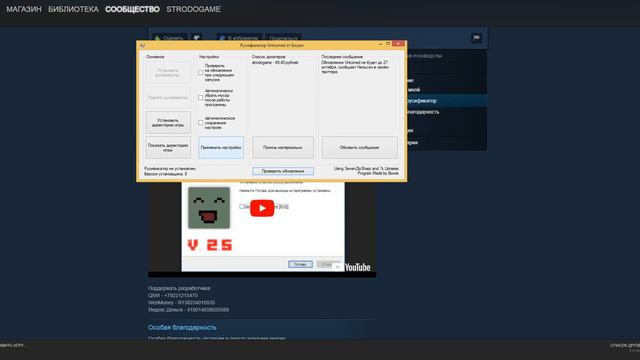Image resolution: width=640 pixels, height=360 pixels.
Task: Click Помочь материально button
Action: pyautogui.click(x=283, y=147)
